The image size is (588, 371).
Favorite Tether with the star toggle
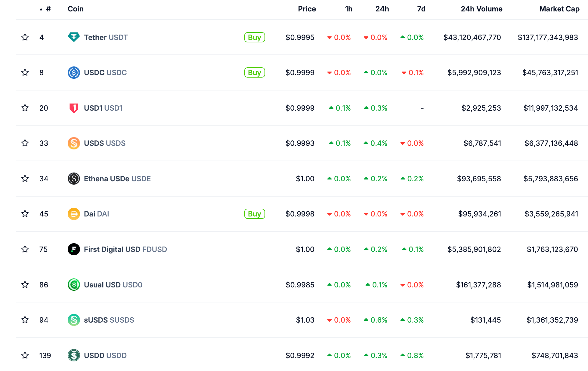pos(25,37)
